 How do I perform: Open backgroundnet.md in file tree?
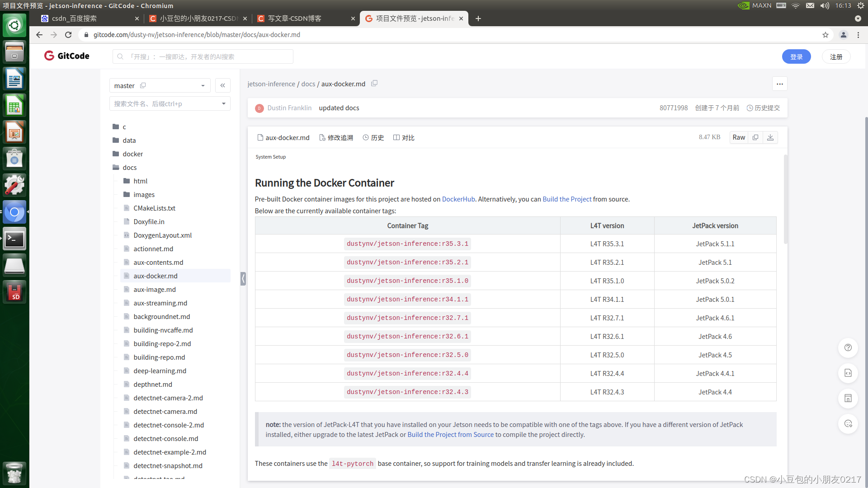[161, 316]
